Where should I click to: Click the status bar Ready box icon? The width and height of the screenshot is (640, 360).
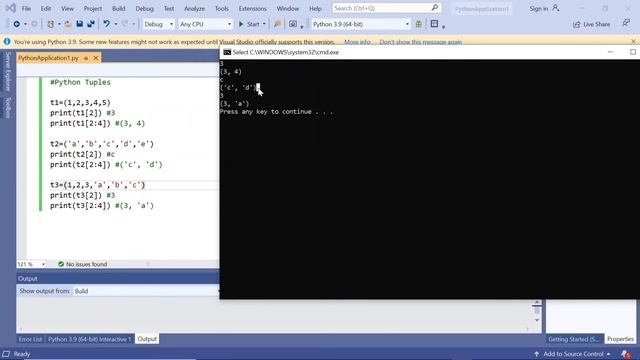(x=6, y=354)
